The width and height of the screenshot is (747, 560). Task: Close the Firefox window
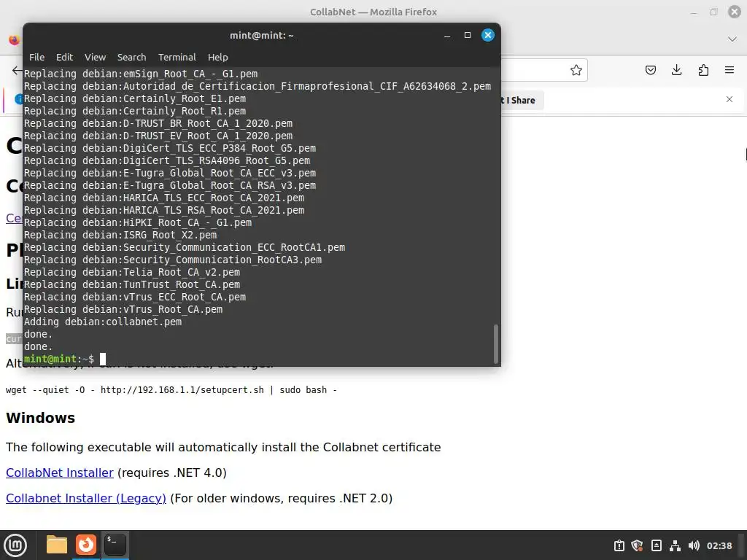[734, 12]
